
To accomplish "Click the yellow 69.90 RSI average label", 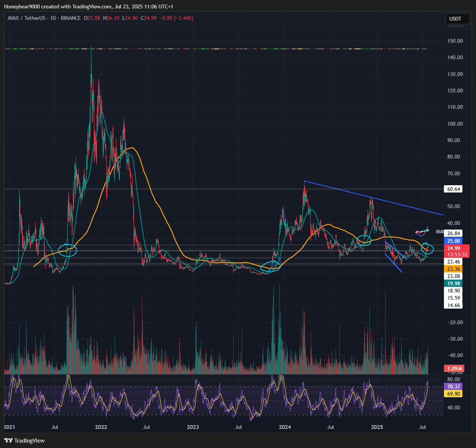I will pos(454,393).
